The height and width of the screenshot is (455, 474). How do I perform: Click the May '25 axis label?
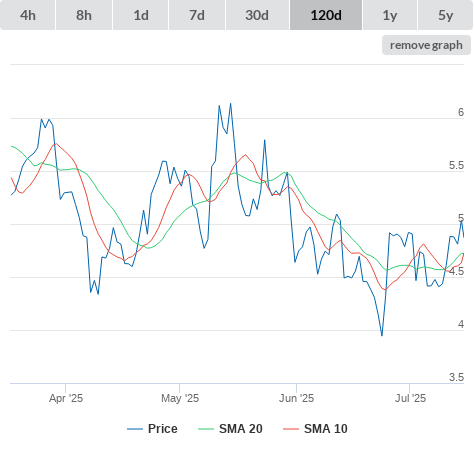point(180,398)
